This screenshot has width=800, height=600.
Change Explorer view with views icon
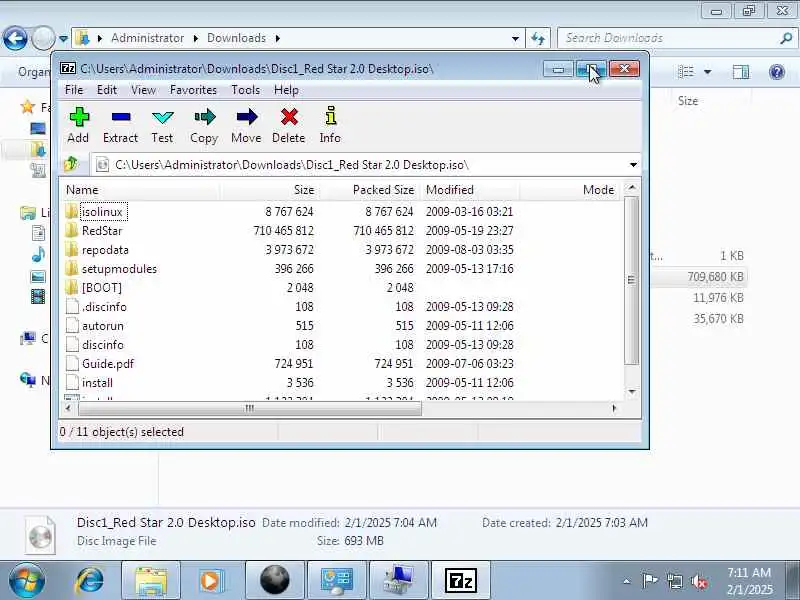[x=686, y=72]
